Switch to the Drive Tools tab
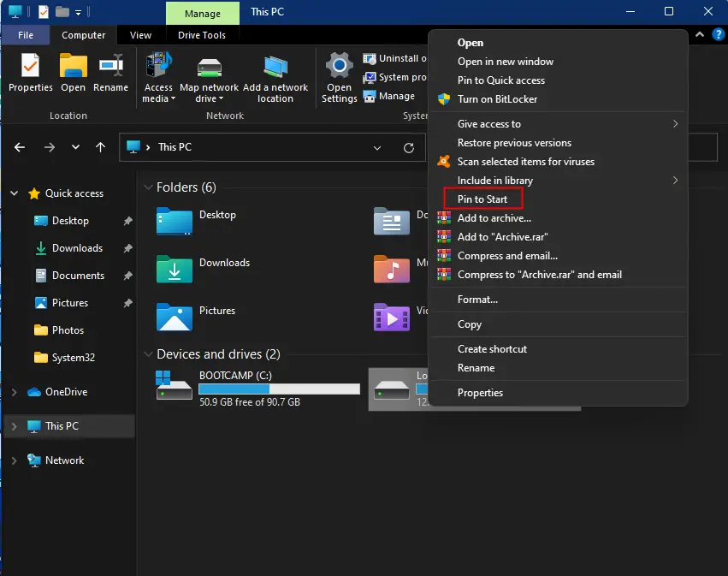The width and height of the screenshot is (728, 576). 202,35
